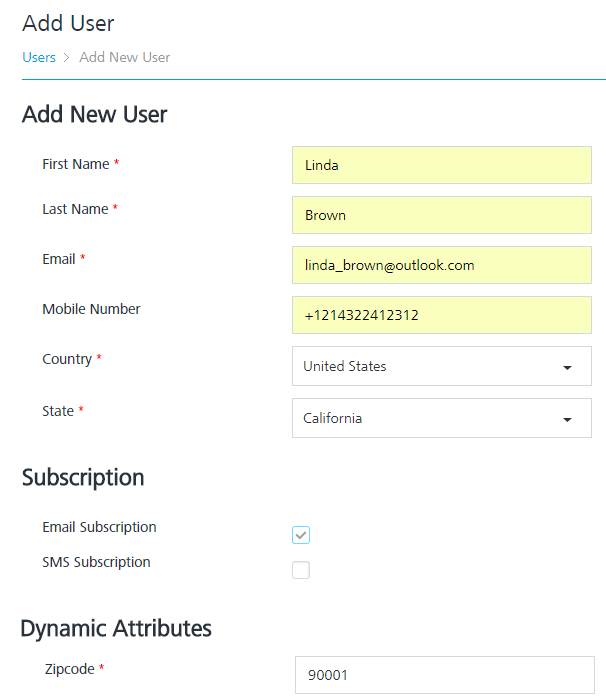Screen dimensions: 606x700
Task: Go to Users breadcrumb link
Action: coord(39,58)
